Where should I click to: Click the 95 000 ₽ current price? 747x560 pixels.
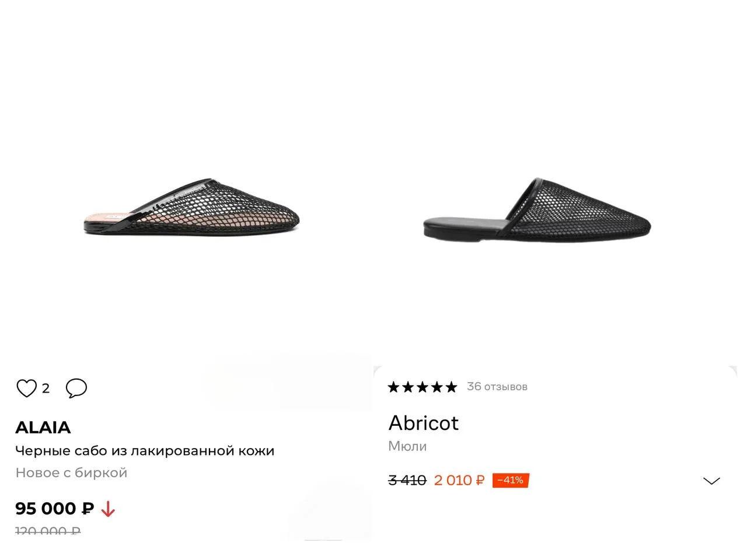[x=55, y=509]
